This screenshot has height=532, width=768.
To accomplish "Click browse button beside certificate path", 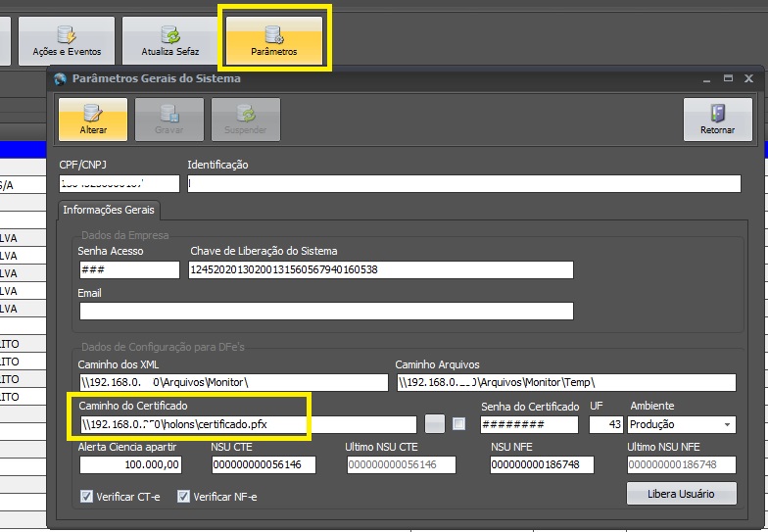I will click(435, 423).
